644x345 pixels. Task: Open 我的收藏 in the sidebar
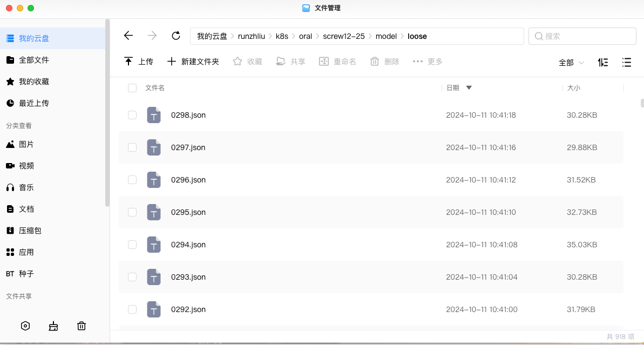52,82
